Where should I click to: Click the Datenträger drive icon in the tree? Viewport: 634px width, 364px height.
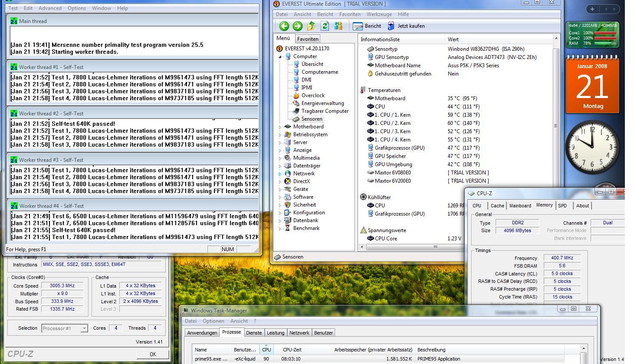287,166
